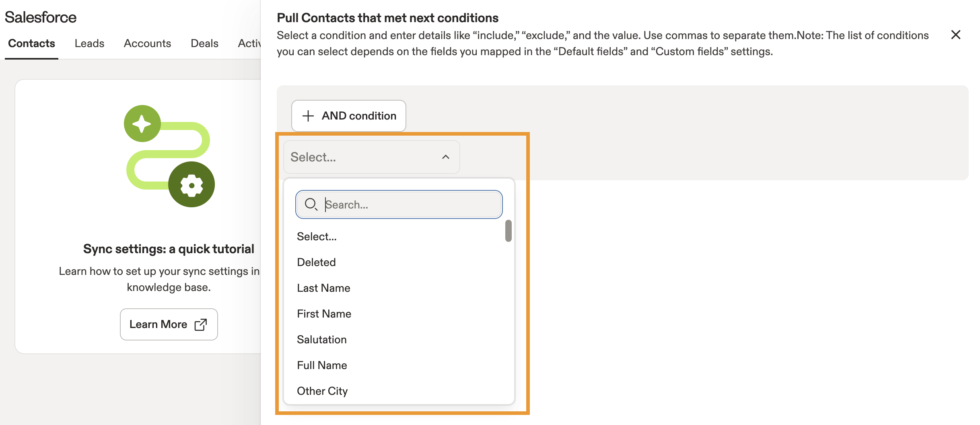Open the Learn More tutorial button
980x425 pixels.
(x=169, y=324)
